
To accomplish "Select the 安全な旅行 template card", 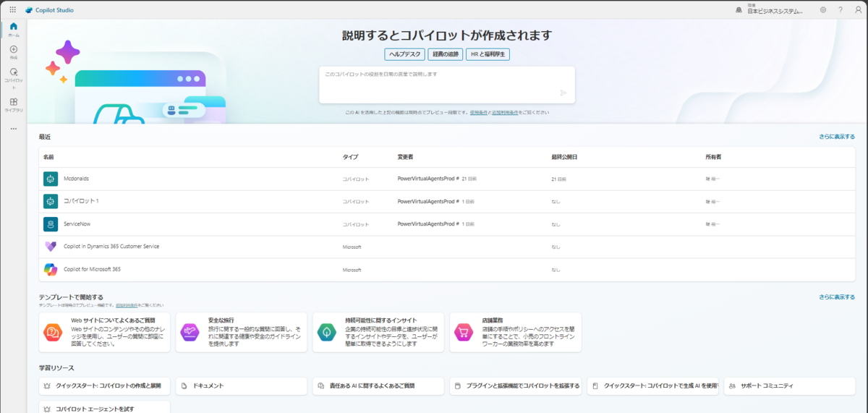I will pos(242,332).
